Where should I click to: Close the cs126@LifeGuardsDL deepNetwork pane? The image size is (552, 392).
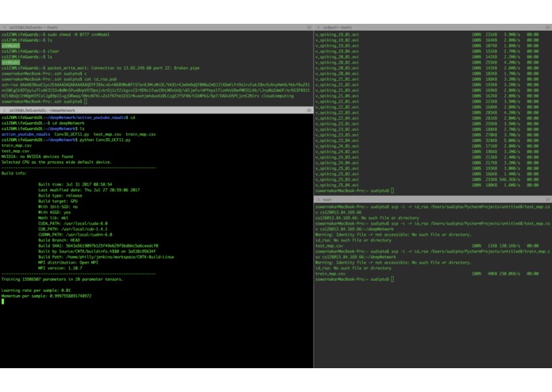[4, 110]
